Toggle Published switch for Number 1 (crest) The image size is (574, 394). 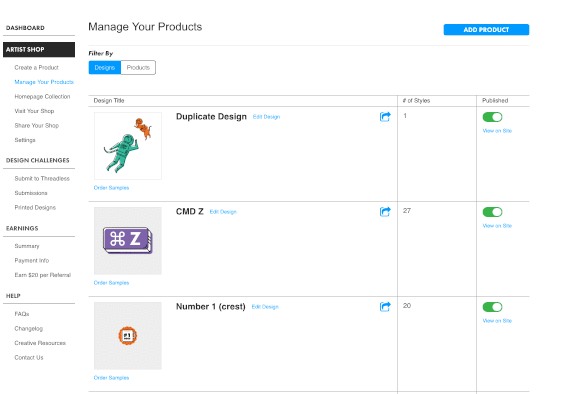[x=492, y=307]
